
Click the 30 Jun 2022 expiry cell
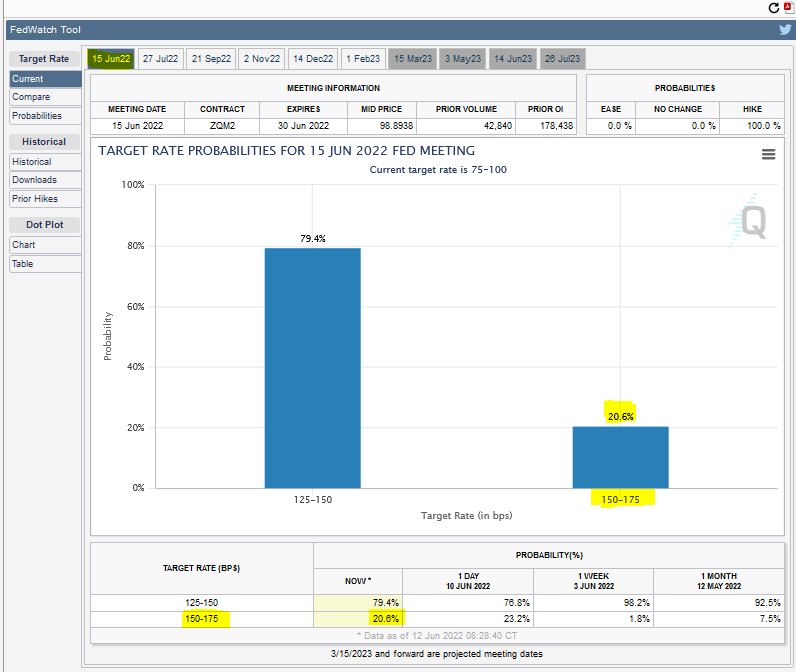tap(304, 126)
